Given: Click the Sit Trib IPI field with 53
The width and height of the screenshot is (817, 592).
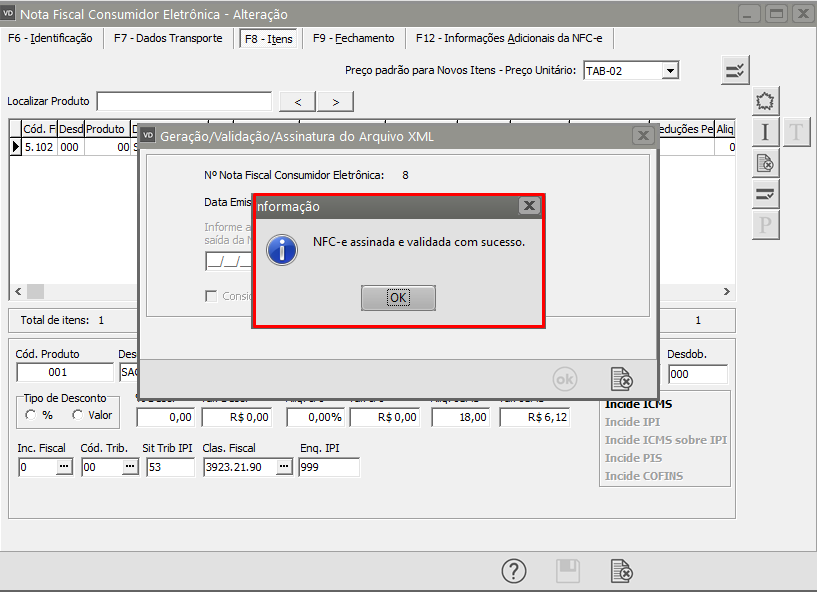Looking at the screenshot, I should point(170,467).
